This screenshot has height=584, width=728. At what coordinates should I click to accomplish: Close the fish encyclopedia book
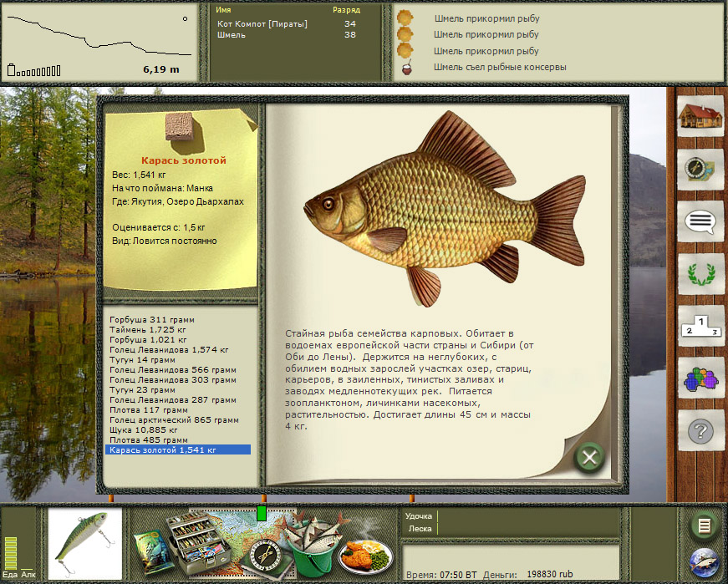590,457
